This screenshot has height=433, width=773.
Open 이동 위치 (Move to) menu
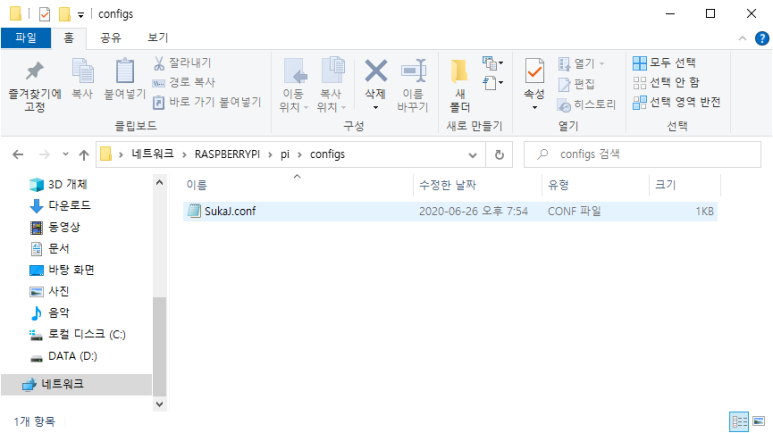pos(293,86)
